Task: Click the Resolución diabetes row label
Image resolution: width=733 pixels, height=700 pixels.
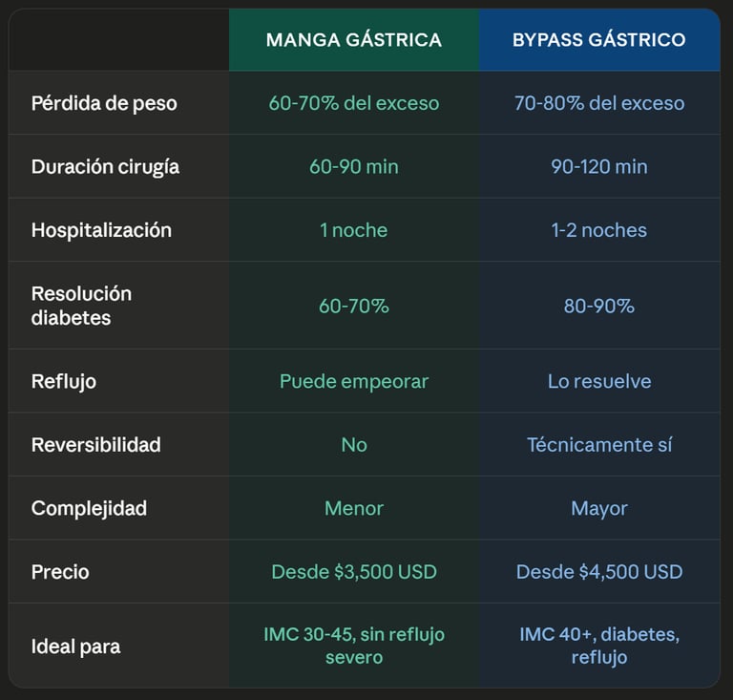Action: click(x=81, y=306)
